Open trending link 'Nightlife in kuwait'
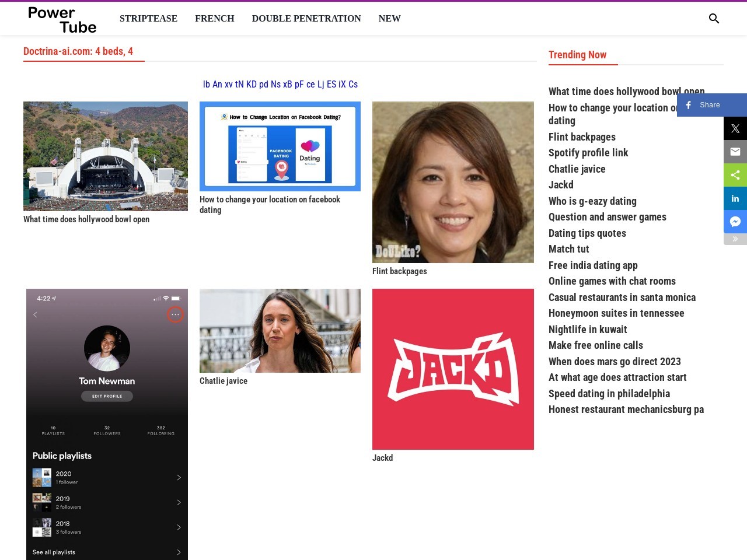The height and width of the screenshot is (560, 747). click(x=588, y=330)
